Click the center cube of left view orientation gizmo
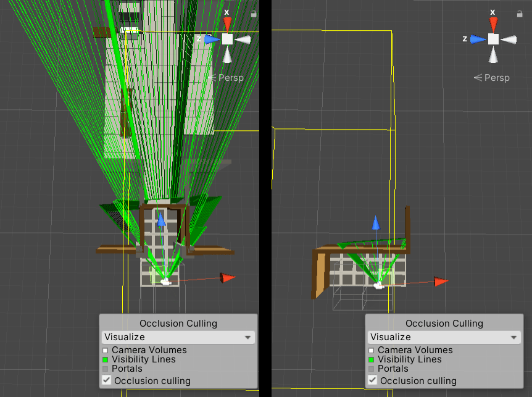 pos(227,39)
